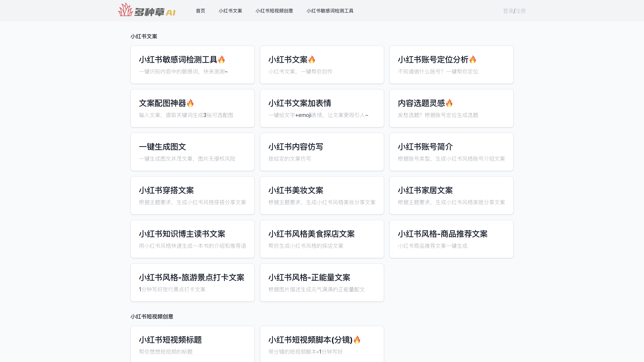
Task: Click the flame icon next to 文案配图神器
Action: point(191,103)
